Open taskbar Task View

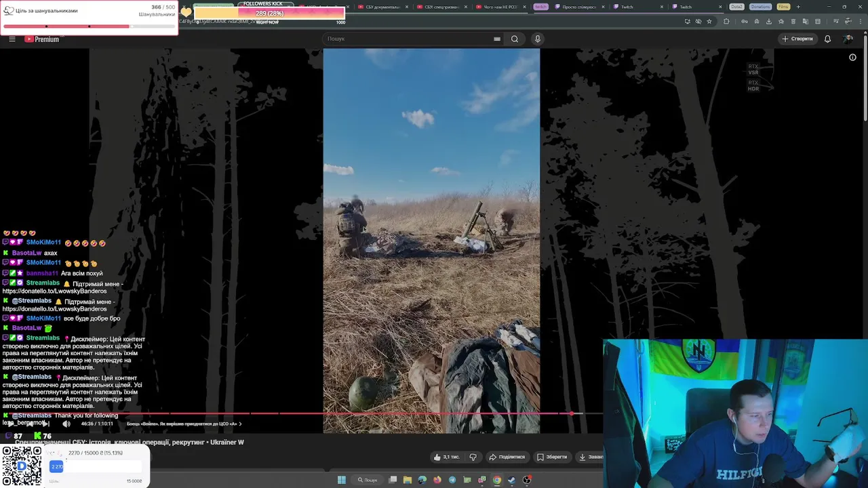tap(393, 480)
